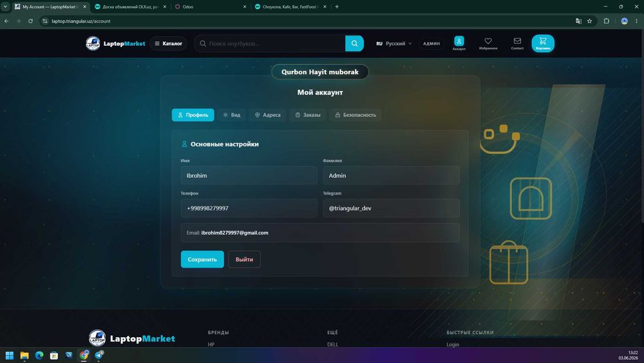The image size is (644, 363).
Task: Open the shopping cart icon
Action: [542, 43]
